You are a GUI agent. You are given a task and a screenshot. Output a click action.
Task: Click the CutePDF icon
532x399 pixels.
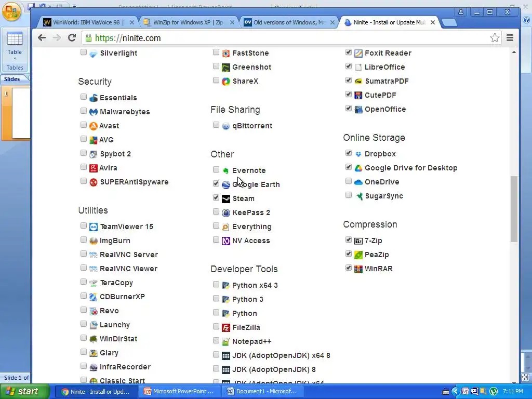click(358, 96)
